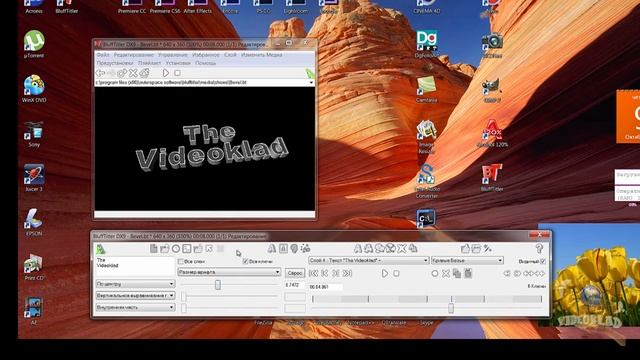Go to previous key button

click(x=325, y=273)
